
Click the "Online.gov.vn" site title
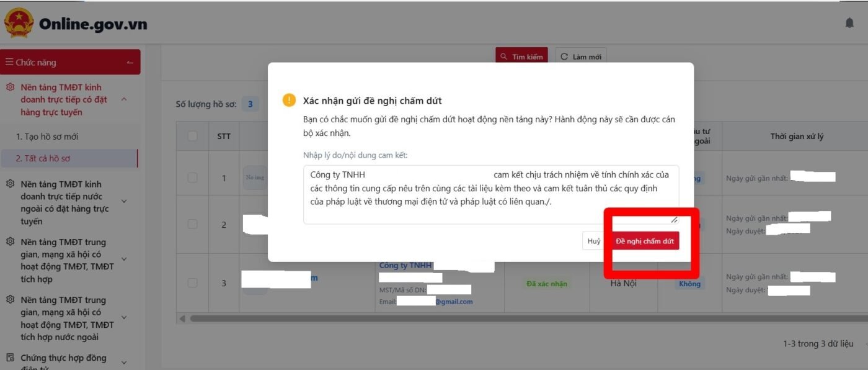[x=93, y=24]
